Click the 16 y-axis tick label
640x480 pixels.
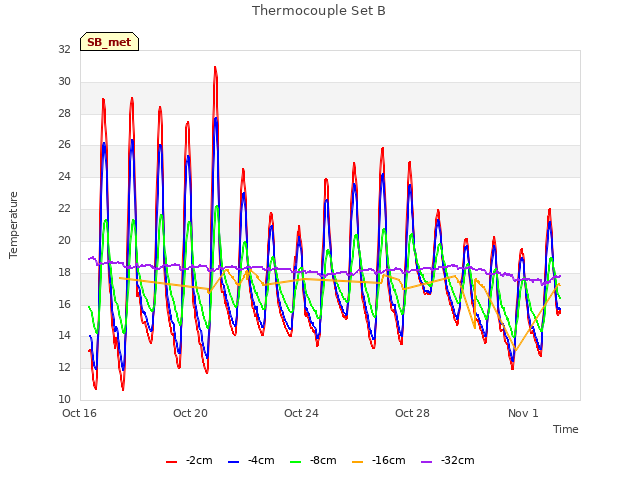click(x=64, y=304)
